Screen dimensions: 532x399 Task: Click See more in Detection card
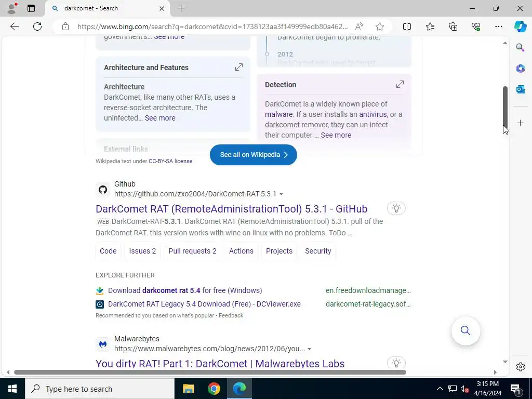pyautogui.click(x=336, y=135)
